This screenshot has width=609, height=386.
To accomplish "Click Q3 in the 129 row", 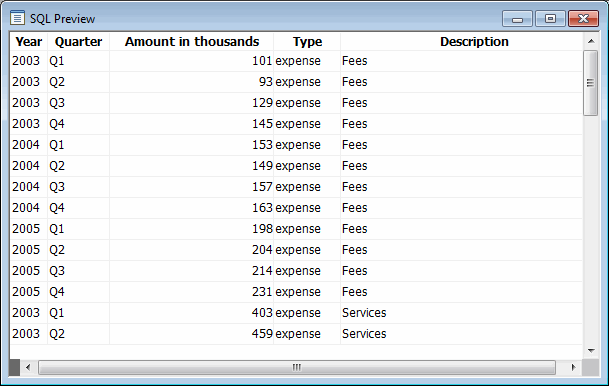I will point(57,103).
